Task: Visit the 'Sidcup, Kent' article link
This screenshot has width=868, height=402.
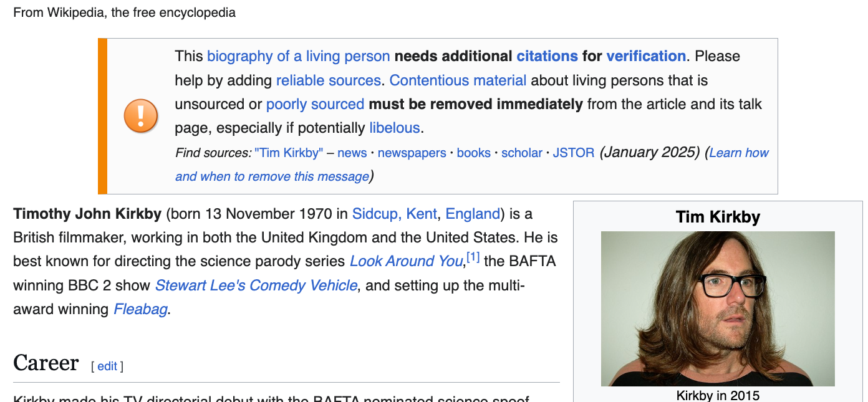Action: click(x=394, y=214)
